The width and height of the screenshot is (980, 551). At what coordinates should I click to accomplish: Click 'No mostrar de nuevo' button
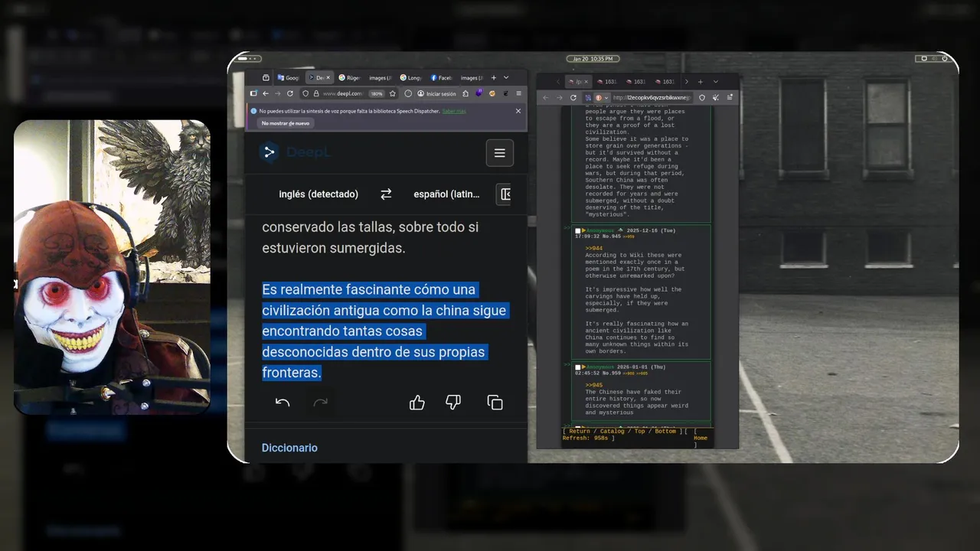286,123
